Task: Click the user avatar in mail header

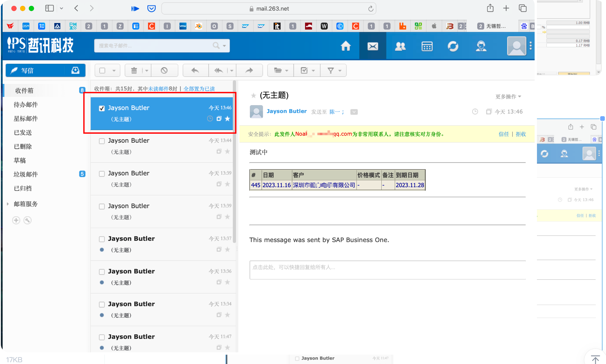Action: (x=517, y=46)
